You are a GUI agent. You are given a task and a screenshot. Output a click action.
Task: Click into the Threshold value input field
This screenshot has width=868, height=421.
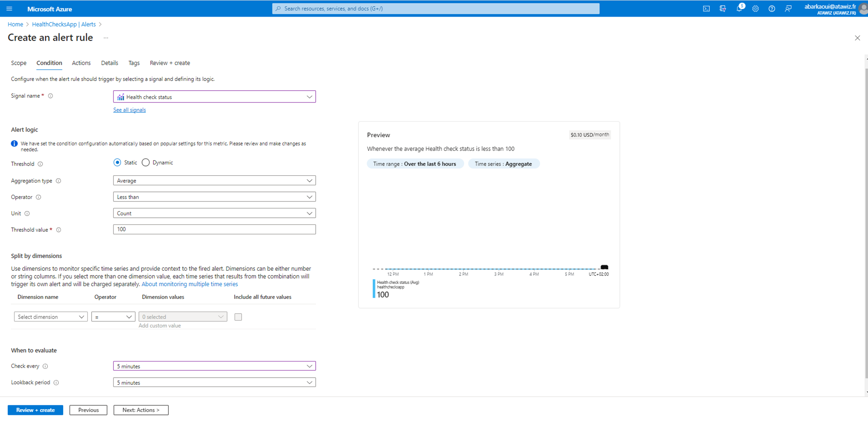coord(214,230)
